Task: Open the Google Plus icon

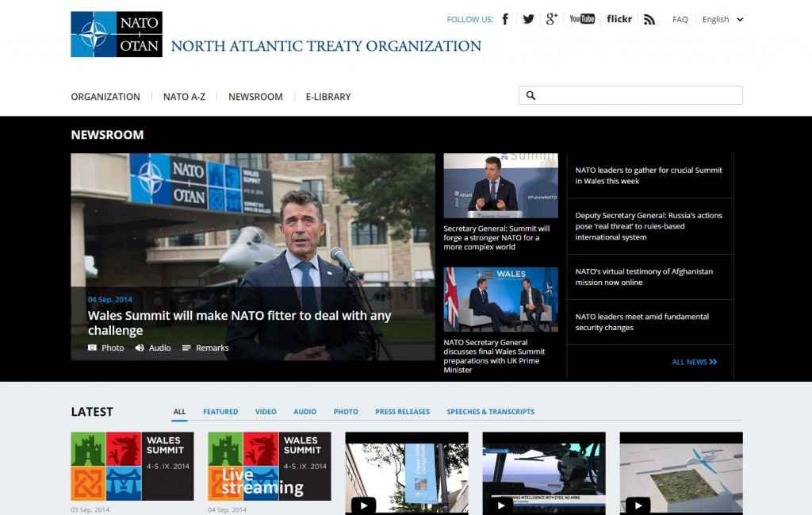Action: pyautogui.click(x=552, y=19)
